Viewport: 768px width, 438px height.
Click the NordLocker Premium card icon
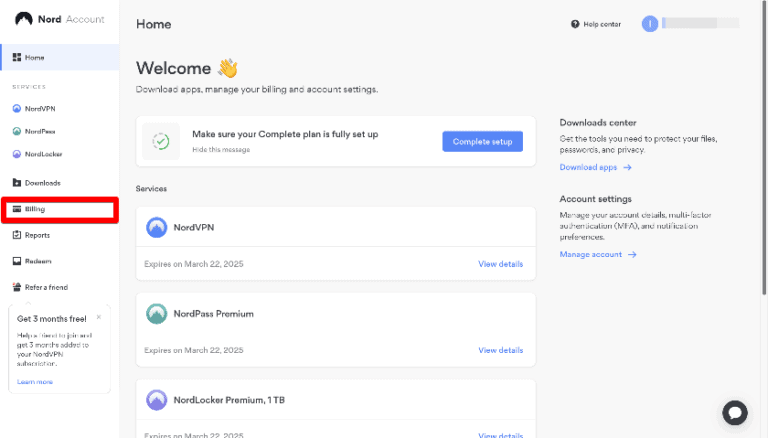157,399
